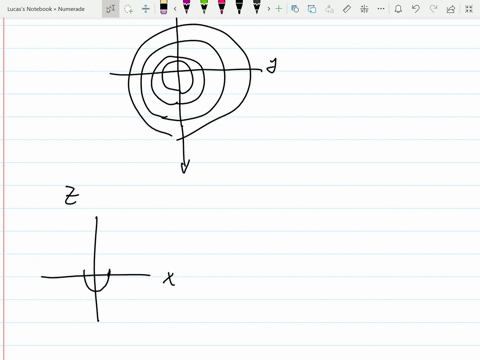Open the more options ellipsis menu
Image resolution: width=480 pixels, height=360 pixels.
(x=381, y=9)
